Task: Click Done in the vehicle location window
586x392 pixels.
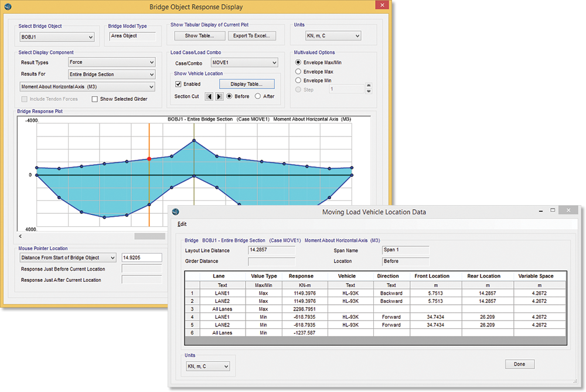Action: pyautogui.click(x=519, y=364)
